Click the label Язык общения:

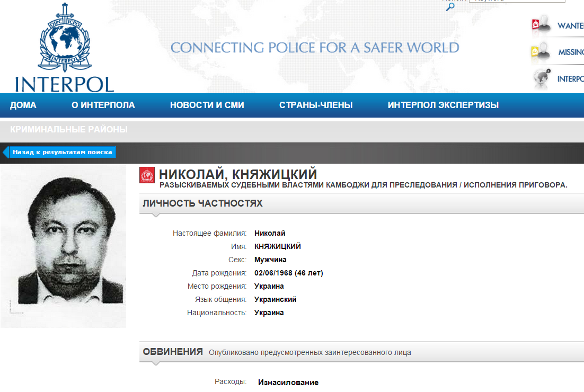(x=220, y=299)
